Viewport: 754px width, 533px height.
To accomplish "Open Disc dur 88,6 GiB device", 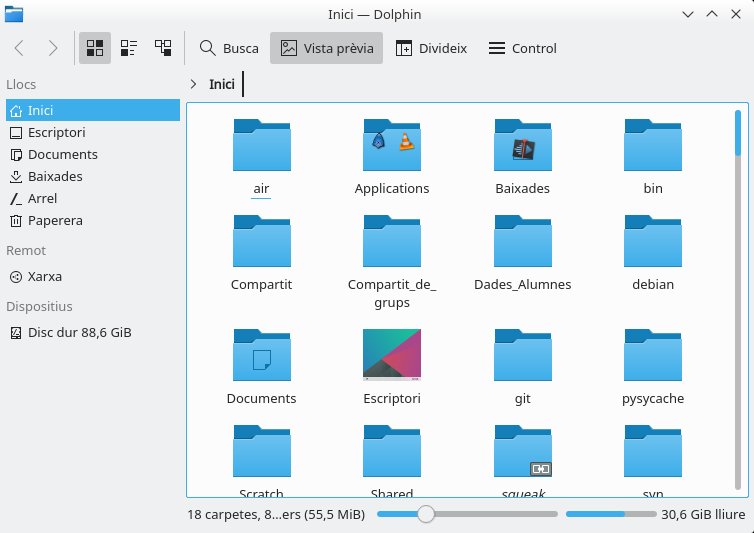I will (x=79, y=332).
